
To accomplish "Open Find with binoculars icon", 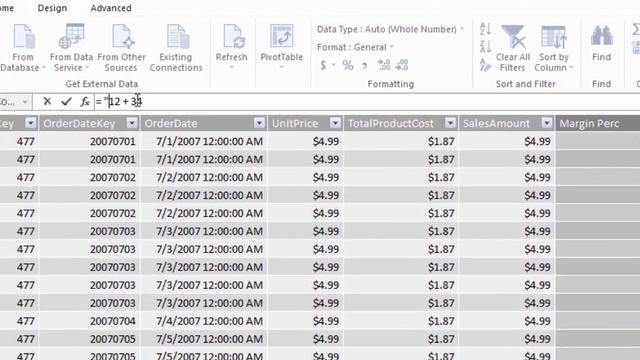I will (602, 36).
